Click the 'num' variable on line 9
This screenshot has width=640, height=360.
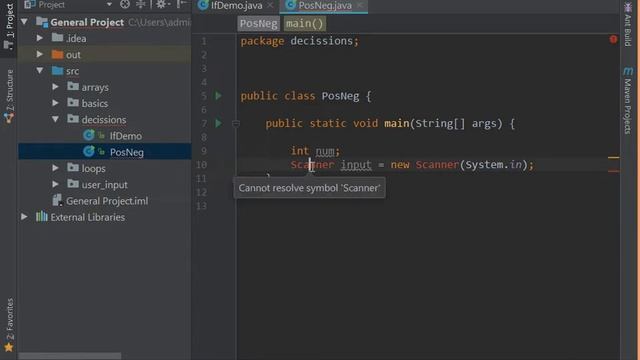[x=325, y=151]
